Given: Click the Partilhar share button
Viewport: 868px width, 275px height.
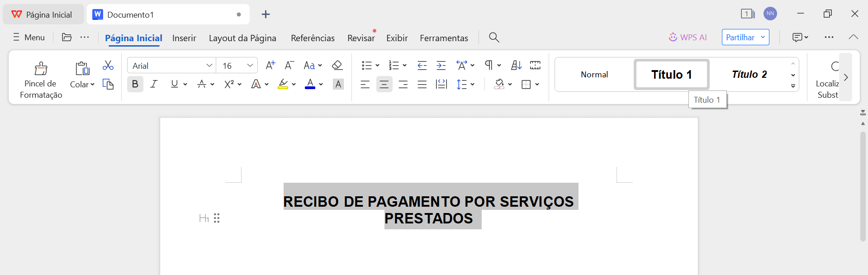Looking at the screenshot, I should [745, 37].
